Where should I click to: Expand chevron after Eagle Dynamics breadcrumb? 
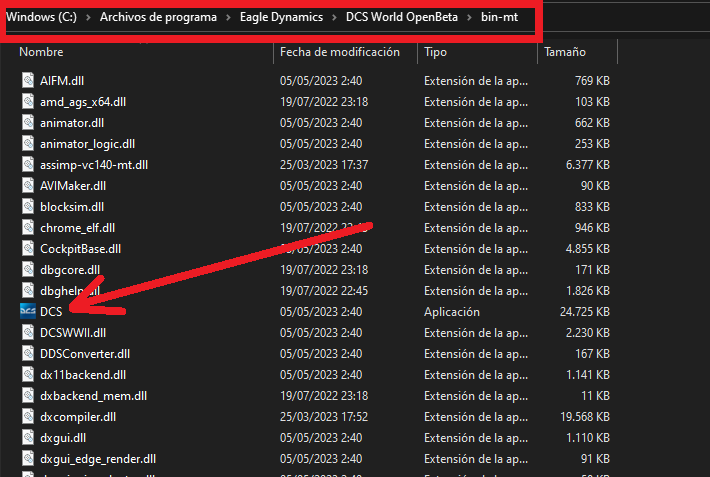tap(334, 17)
